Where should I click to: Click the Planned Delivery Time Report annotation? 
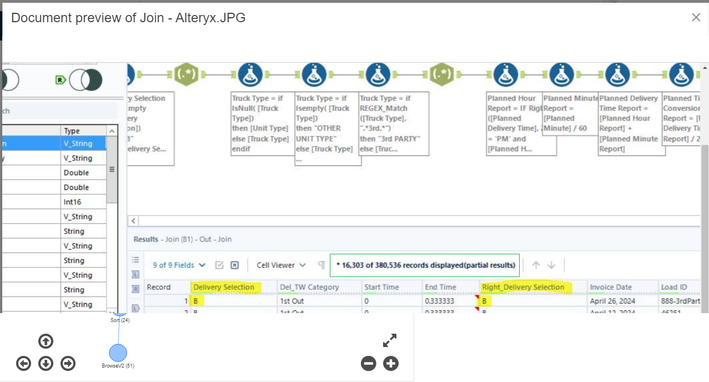pyautogui.click(x=631, y=123)
